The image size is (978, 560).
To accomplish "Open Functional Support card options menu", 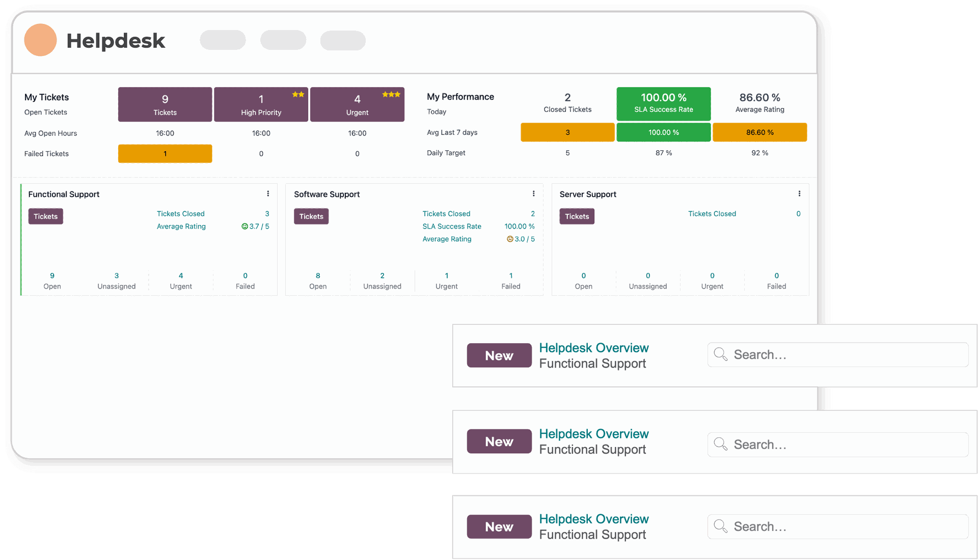I will pyautogui.click(x=268, y=193).
